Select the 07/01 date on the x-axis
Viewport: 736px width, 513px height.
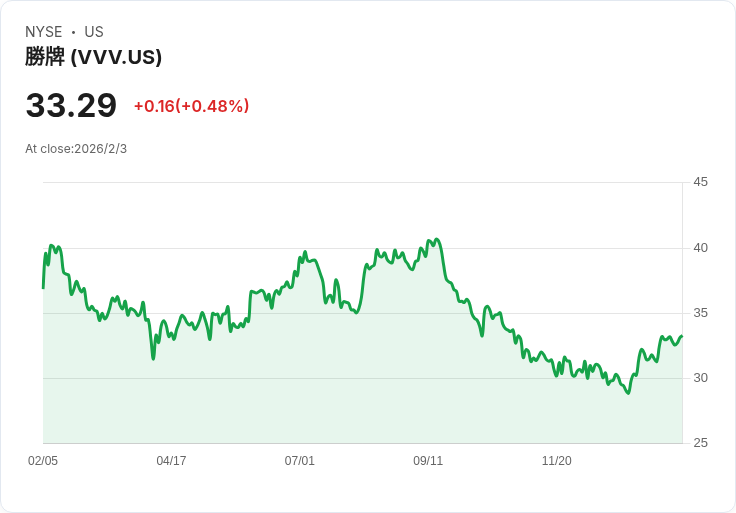coord(300,461)
